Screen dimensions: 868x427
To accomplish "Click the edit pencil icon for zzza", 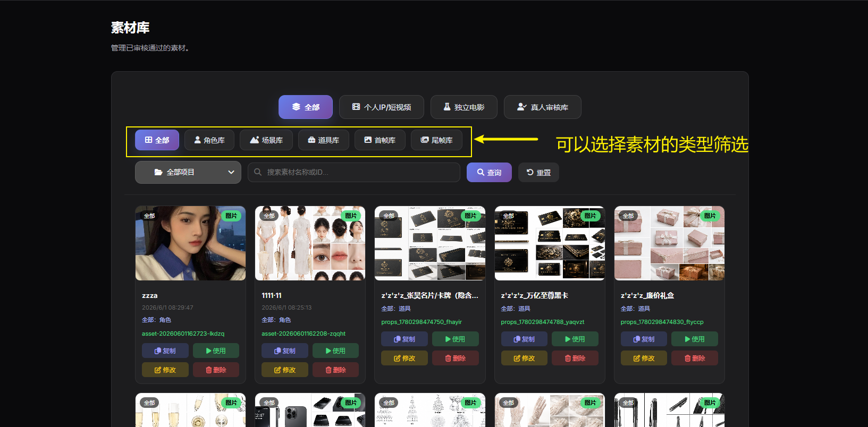I will point(158,370).
